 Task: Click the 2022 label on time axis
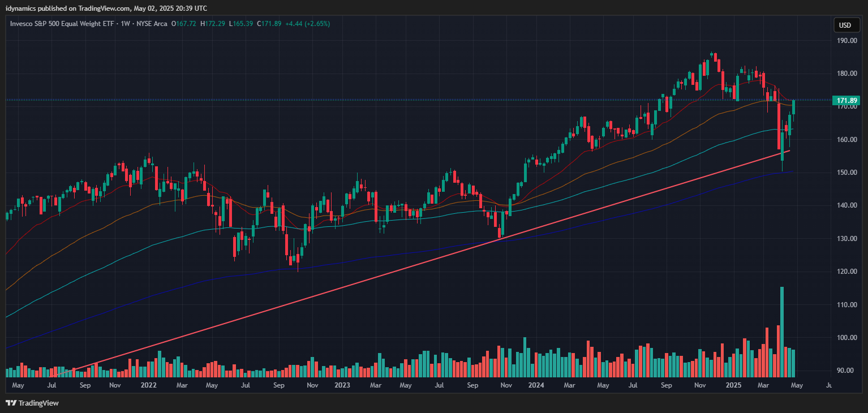click(x=148, y=385)
